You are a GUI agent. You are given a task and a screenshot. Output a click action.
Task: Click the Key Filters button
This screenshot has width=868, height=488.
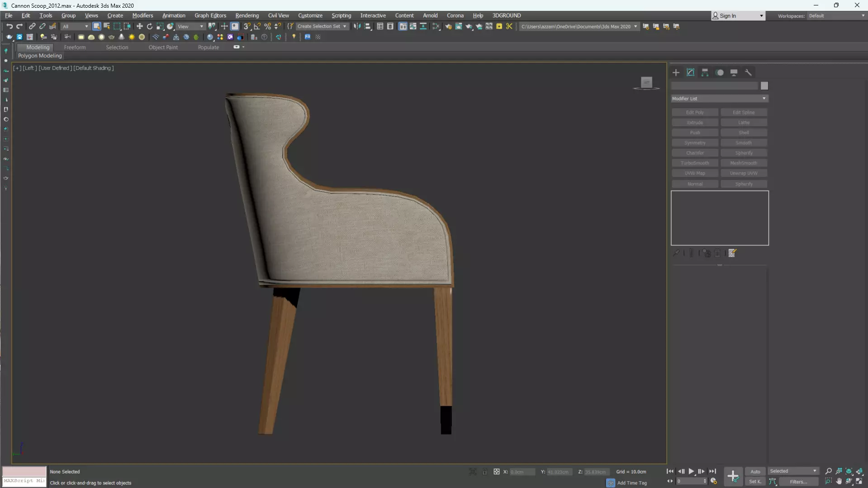pyautogui.click(x=798, y=482)
